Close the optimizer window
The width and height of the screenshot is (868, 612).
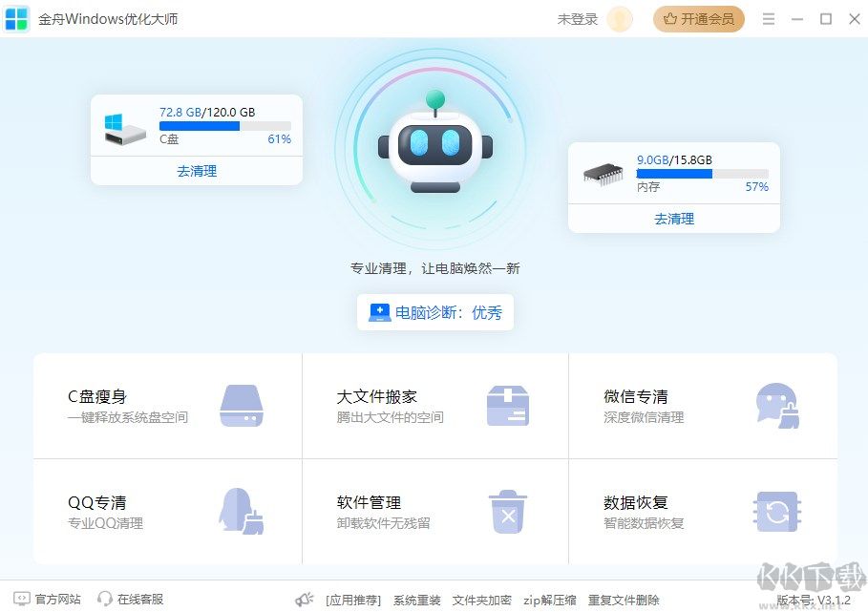click(x=855, y=19)
